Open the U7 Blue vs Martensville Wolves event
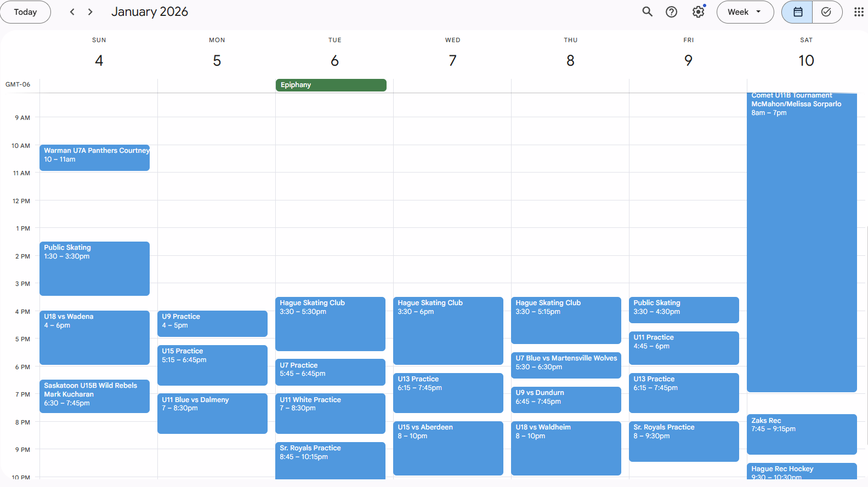Viewport: 868px width, 487px height. point(566,365)
